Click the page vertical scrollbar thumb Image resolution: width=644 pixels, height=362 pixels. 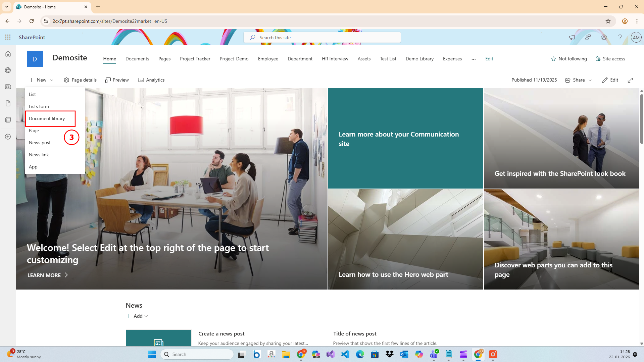tap(642, 119)
